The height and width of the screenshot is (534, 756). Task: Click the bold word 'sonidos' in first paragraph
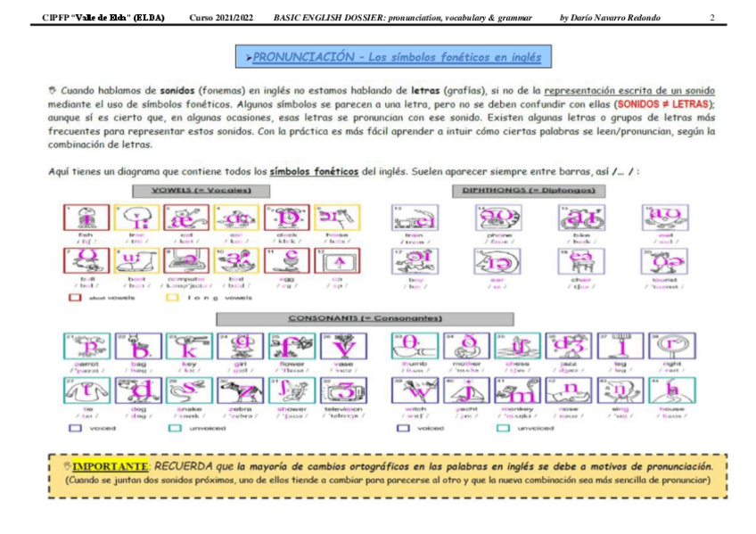point(177,91)
